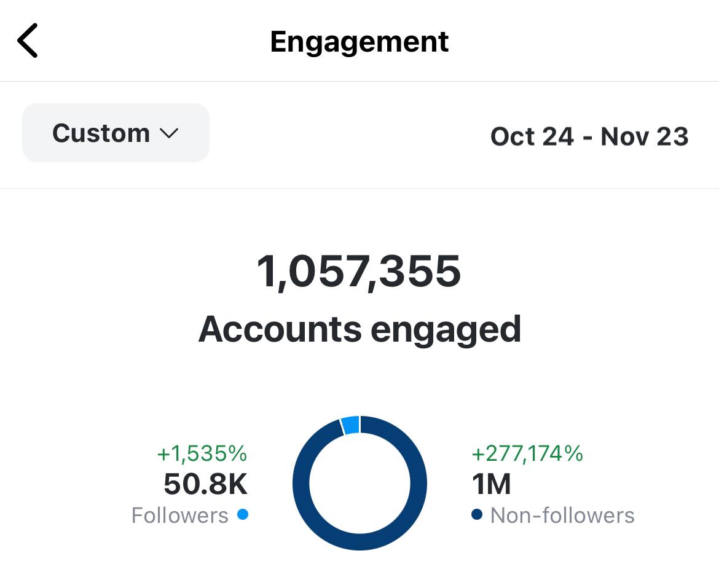The height and width of the screenshot is (588, 719).
Task: Select the 1M non-followers value
Action: [491, 485]
